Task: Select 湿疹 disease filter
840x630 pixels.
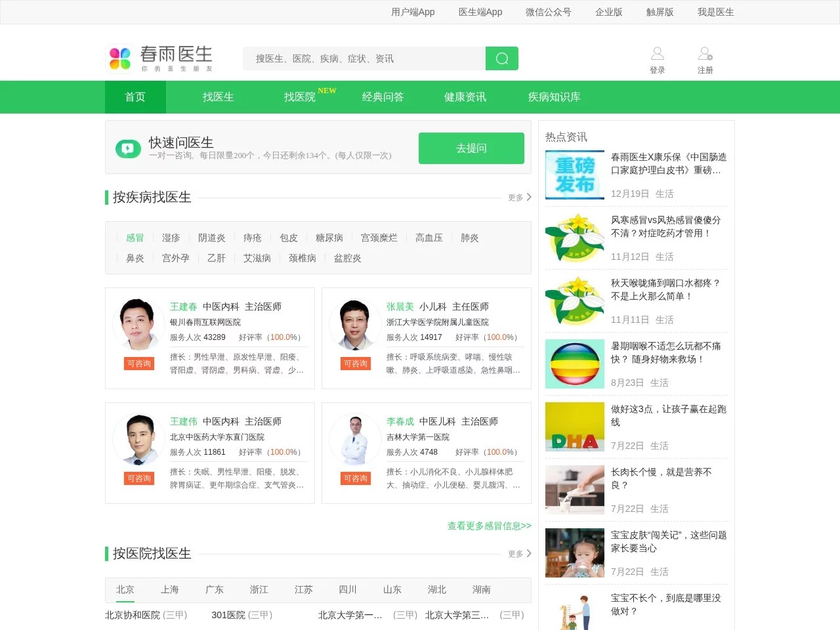Action: point(171,238)
